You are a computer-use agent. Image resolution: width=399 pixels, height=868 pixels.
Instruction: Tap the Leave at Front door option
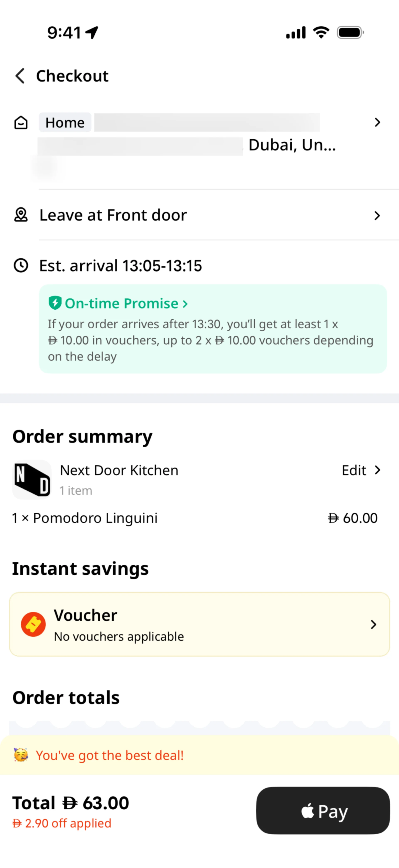113,215
